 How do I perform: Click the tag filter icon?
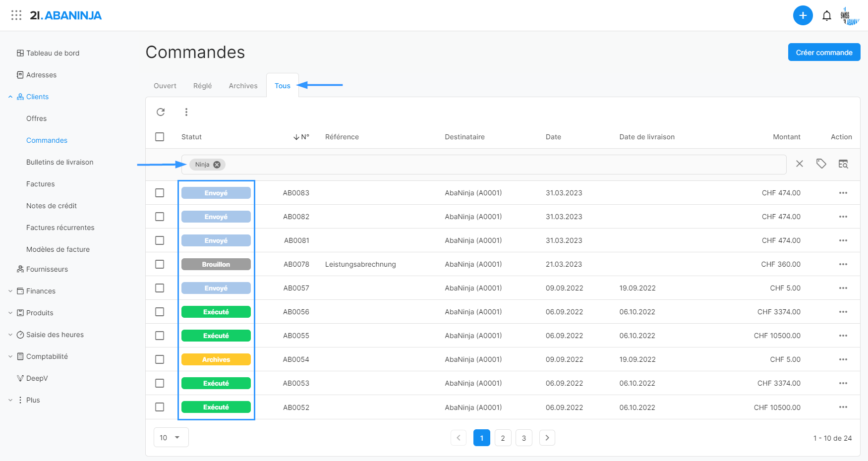pos(821,164)
